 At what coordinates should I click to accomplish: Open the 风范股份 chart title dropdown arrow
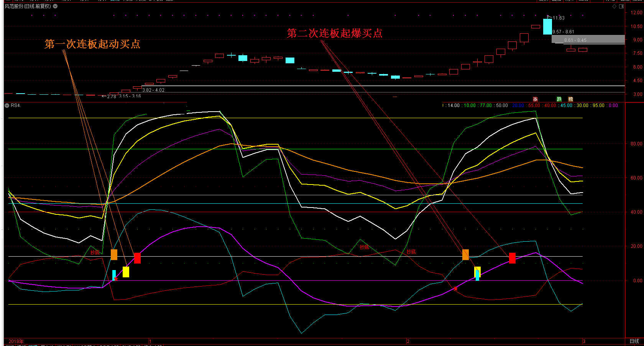click(55, 6)
